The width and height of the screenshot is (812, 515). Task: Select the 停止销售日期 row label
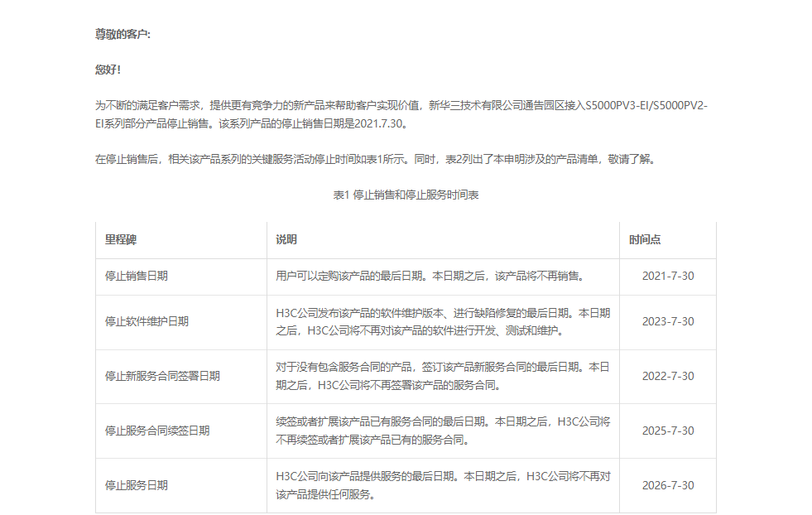point(137,276)
